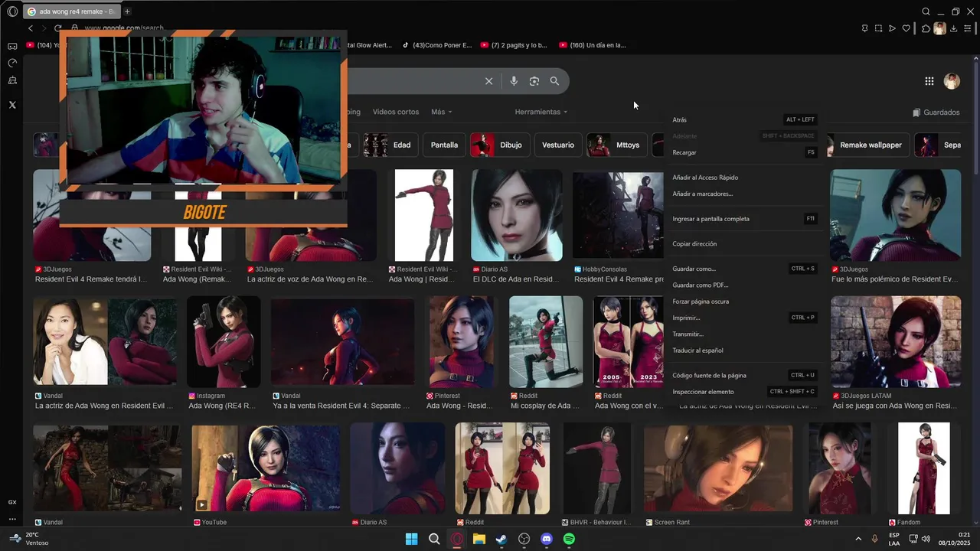Image resolution: width=980 pixels, height=551 pixels.
Task: Filter by Dibujo chip
Action: [x=499, y=145]
